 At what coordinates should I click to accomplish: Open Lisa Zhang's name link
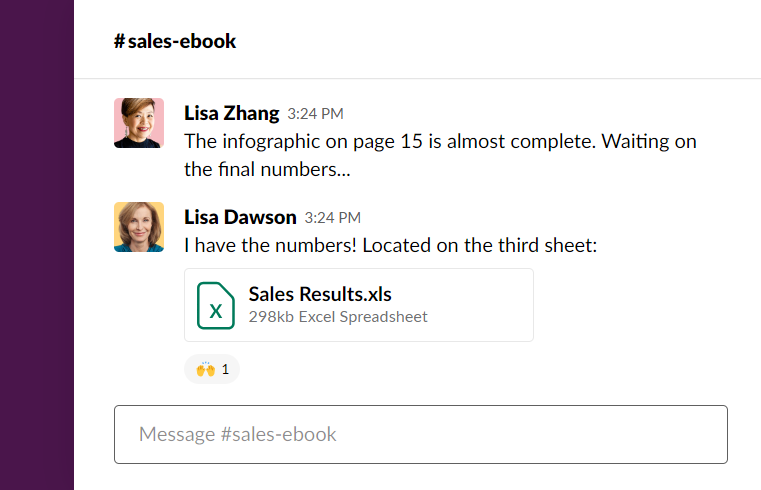232,113
